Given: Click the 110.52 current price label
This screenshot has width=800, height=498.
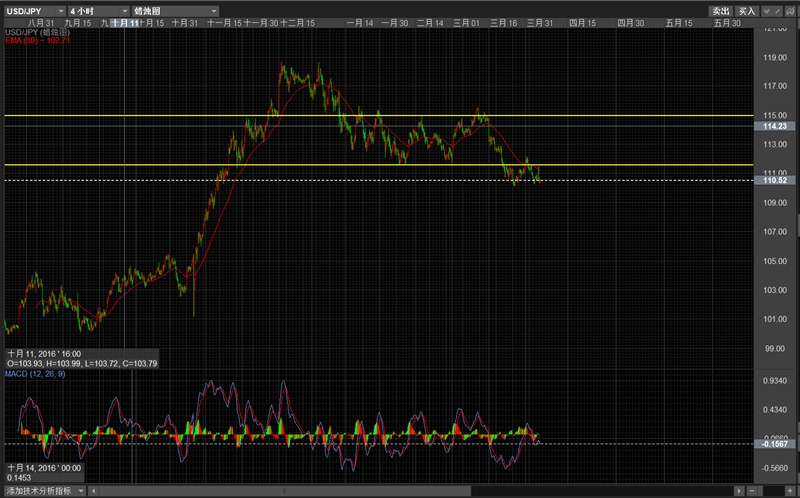Looking at the screenshot, I should [x=774, y=180].
